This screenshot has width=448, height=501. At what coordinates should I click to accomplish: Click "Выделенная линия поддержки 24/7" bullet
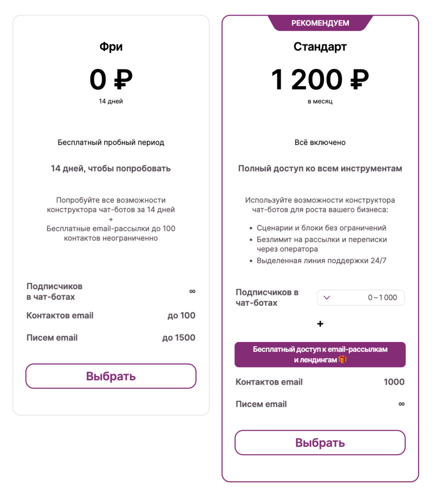tap(321, 261)
